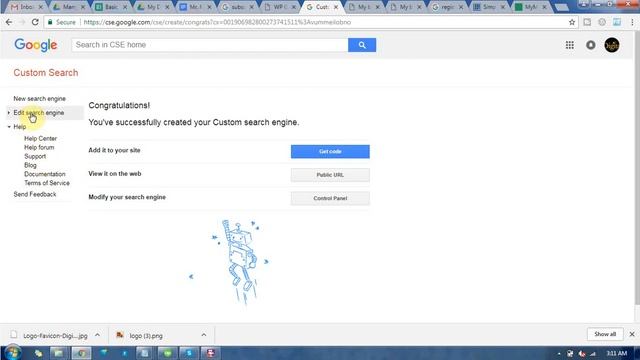The image size is (640, 360).
Task: Click the browser address bar URL
Action: 217,22
